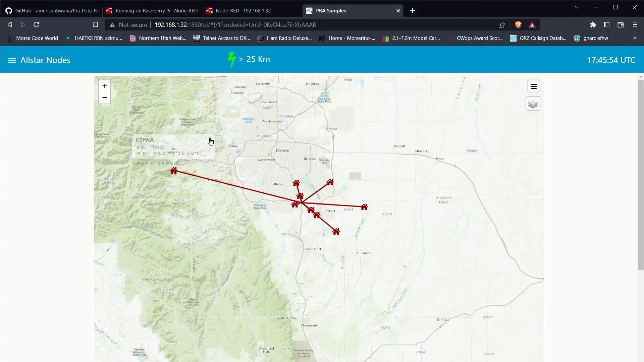Open the Brave main menu
The image size is (644, 362).
coord(635,25)
